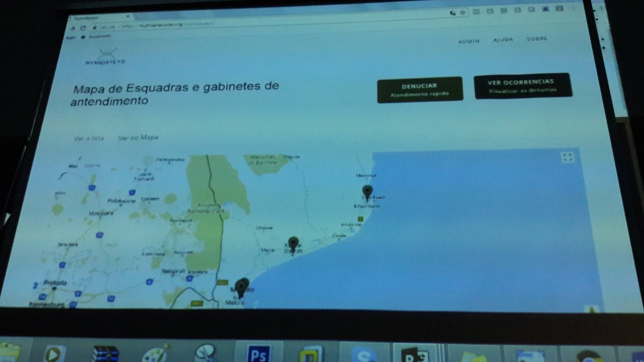The height and width of the screenshot is (362, 644).
Task: Bookmark this page with the star icon
Action: [462, 12]
